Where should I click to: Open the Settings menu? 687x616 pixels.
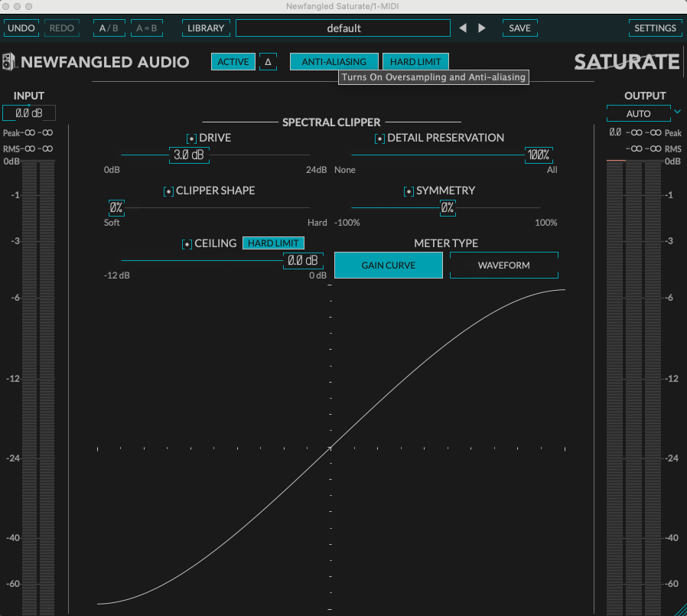tap(655, 28)
